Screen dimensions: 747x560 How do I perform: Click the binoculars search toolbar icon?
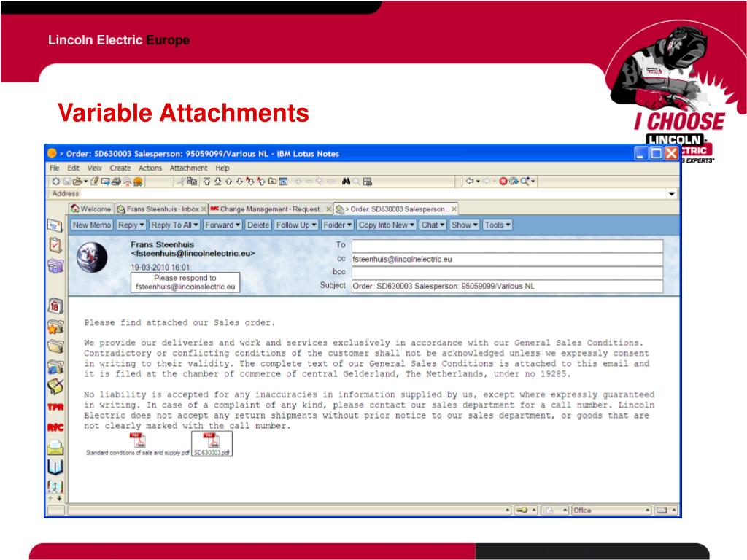pos(347,182)
